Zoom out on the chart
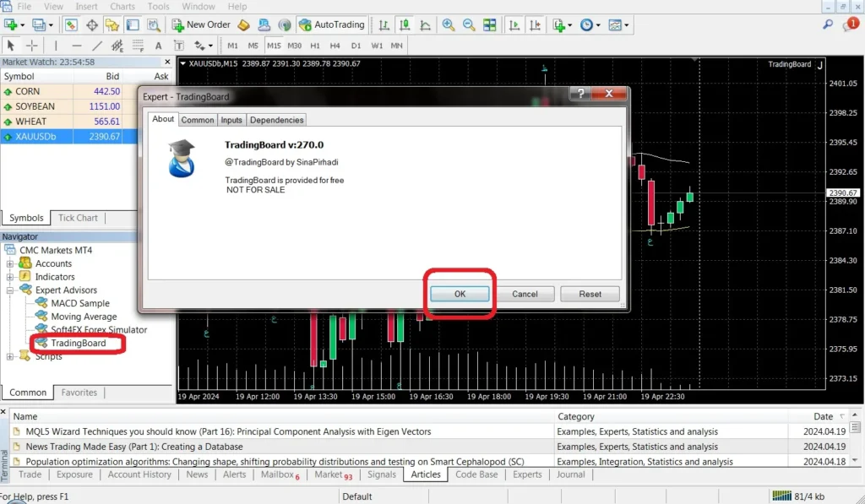 (469, 24)
